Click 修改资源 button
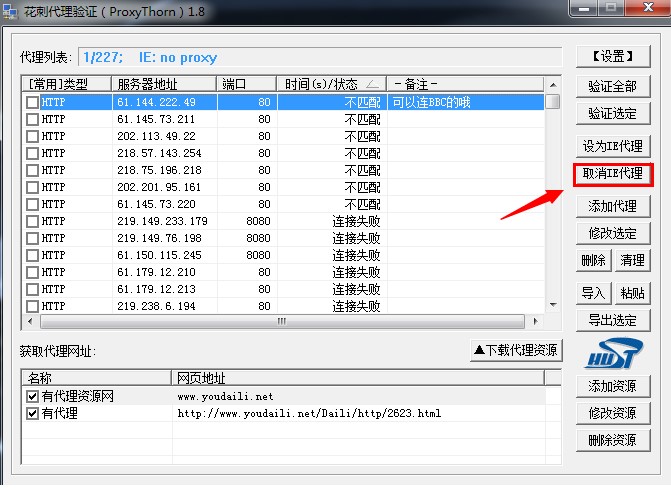Screen dimensions: 671x490 tap(613, 413)
